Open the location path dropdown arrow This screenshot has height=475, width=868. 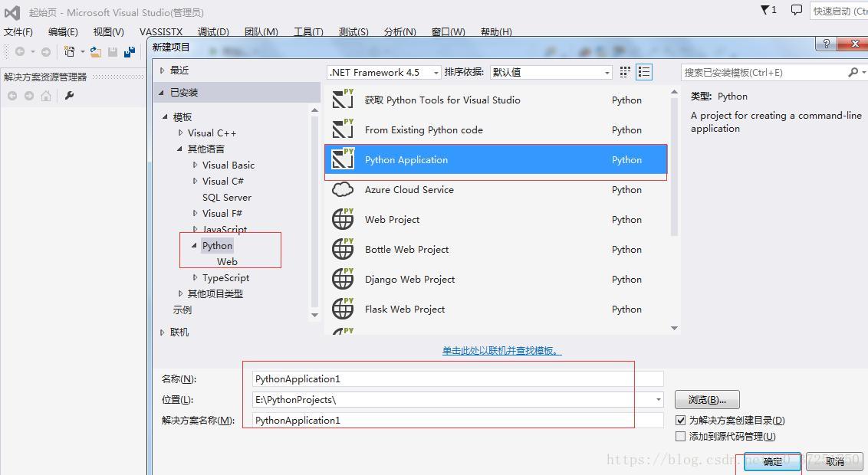click(x=658, y=399)
